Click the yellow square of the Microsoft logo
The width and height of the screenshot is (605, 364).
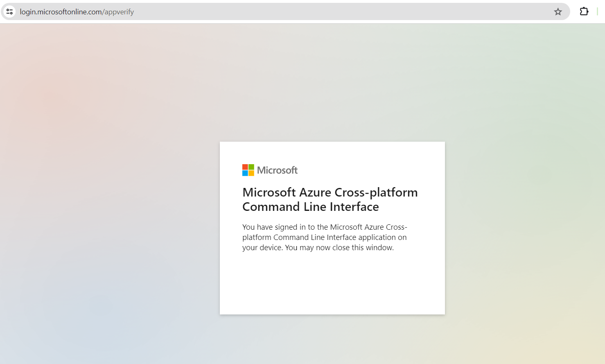[251, 173]
